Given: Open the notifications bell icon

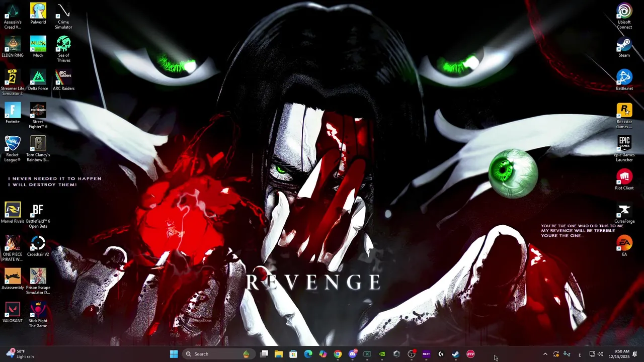Looking at the screenshot, I should click(x=635, y=354).
